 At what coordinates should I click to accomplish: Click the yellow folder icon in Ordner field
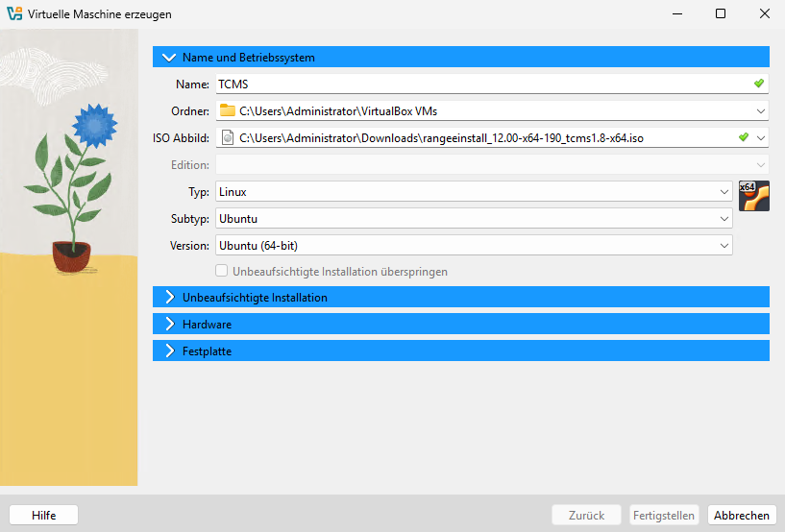click(x=227, y=110)
